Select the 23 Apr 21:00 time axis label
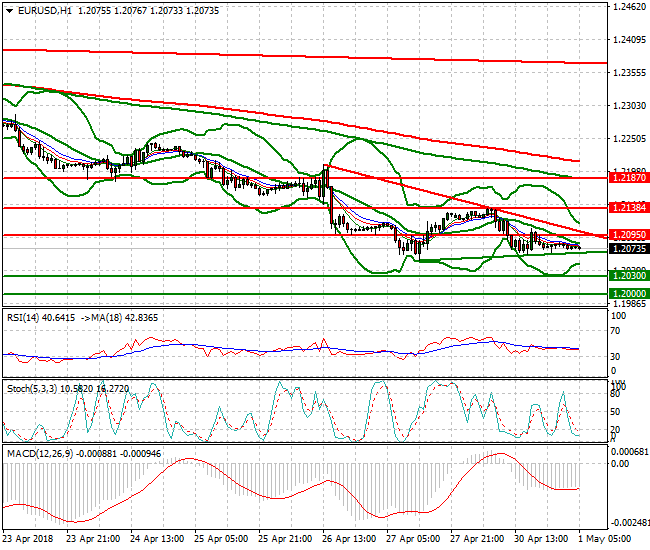650x550 pixels. click(93, 539)
